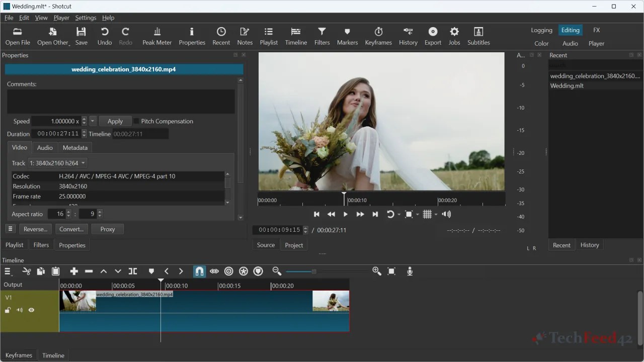Viewport: 644px width, 362px height.
Task: Show the Notes panel
Action: pos(245,36)
